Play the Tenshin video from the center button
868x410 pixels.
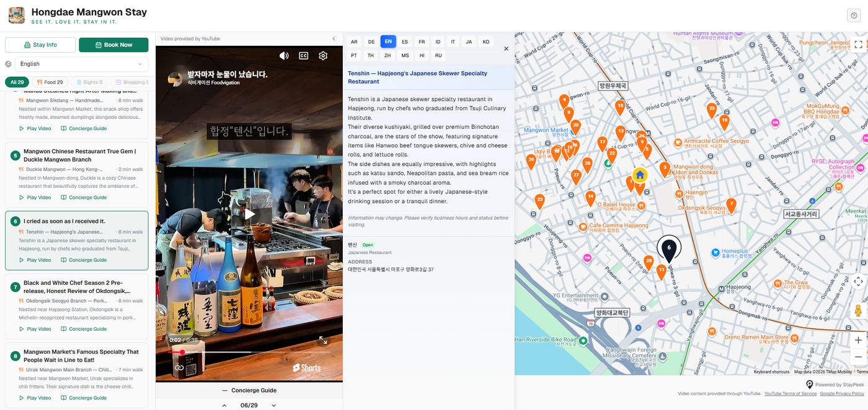click(x=249, y=214)
